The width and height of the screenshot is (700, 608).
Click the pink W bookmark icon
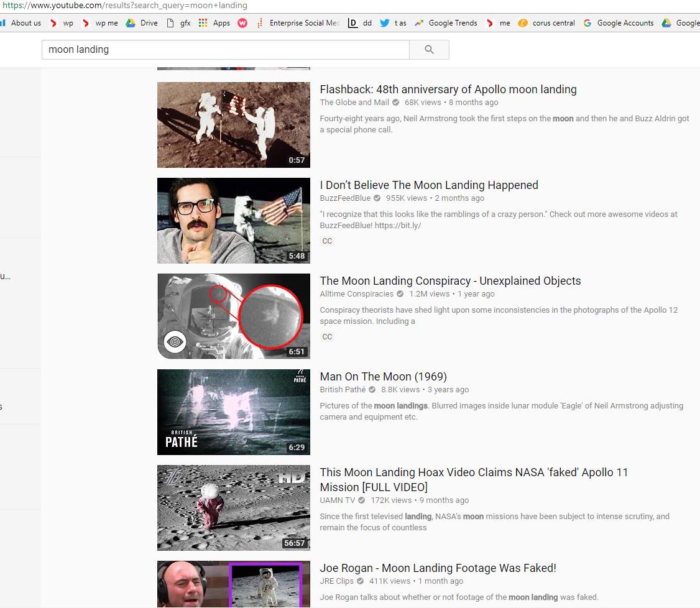pyautogui.click(x=242, y=23)
